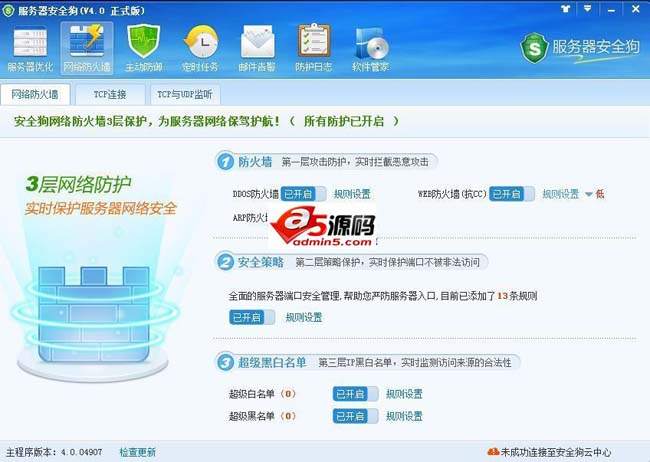The height and width of the screenshot is (462, 650).
Task: Close the 服务器安全狗 window
Action: (x=635, y=9)
